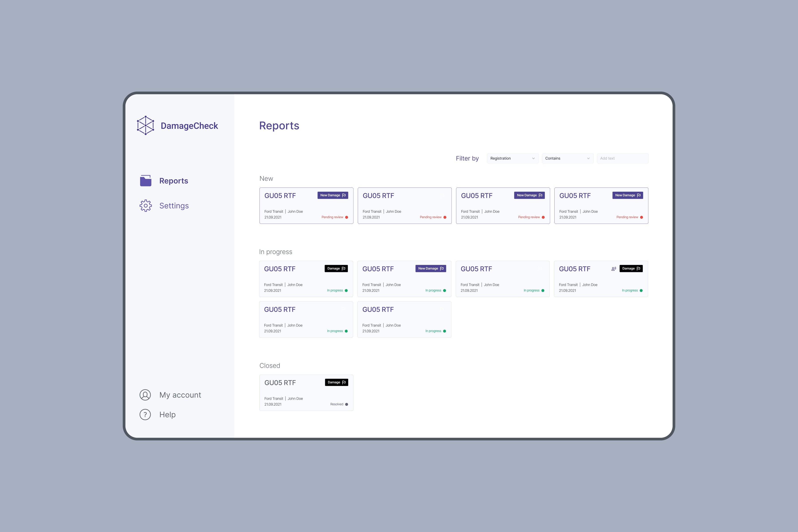Click the Help question mark icon
This screenshot has width=798, height=532.
click(145, 414)
